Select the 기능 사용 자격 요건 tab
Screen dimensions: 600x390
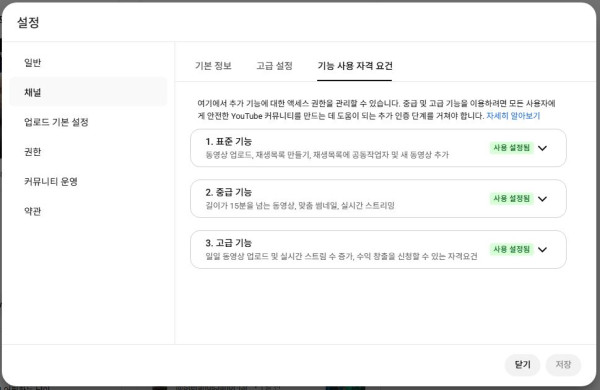355,66
